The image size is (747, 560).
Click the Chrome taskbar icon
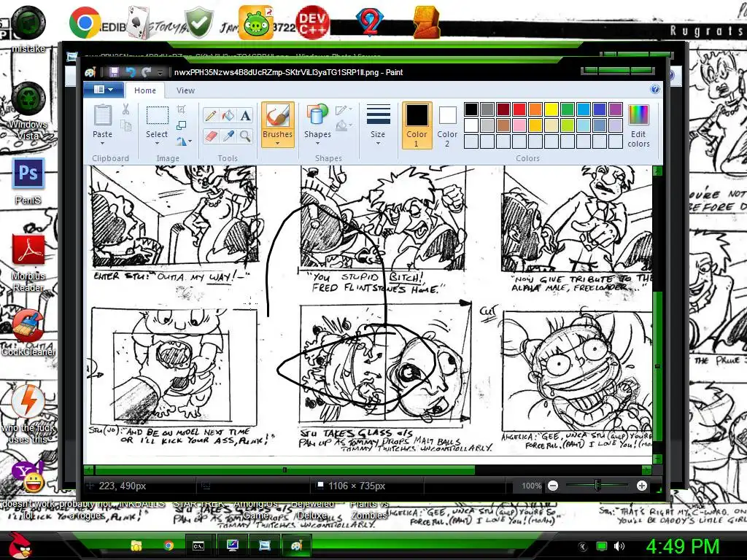(169, 545)
